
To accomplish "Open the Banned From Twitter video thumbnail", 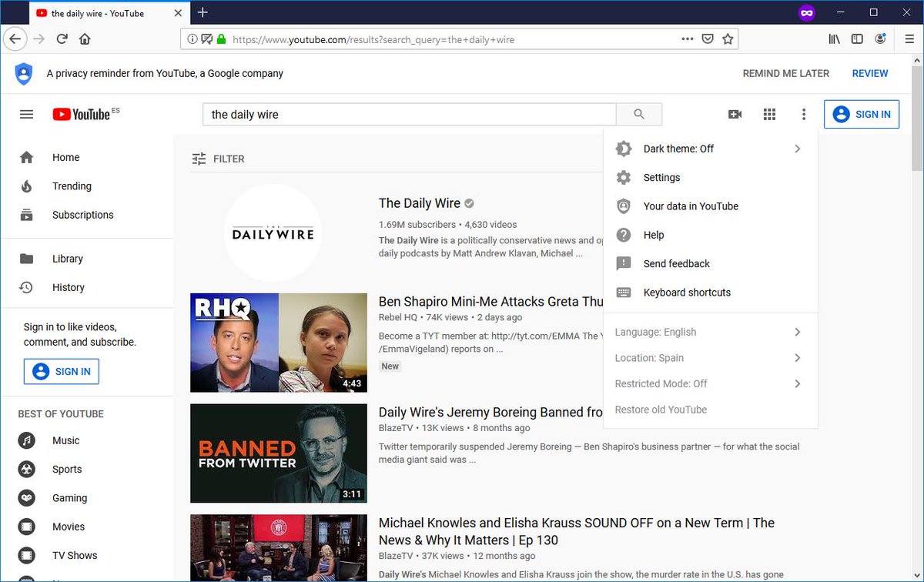I will pos(279,453).
